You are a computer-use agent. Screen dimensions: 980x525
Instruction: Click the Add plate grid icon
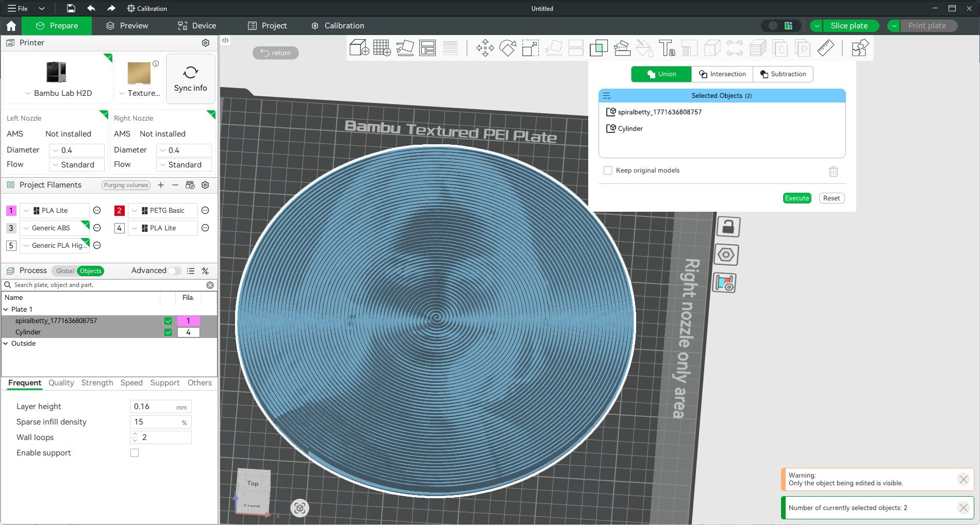click(x=381, y=48)
